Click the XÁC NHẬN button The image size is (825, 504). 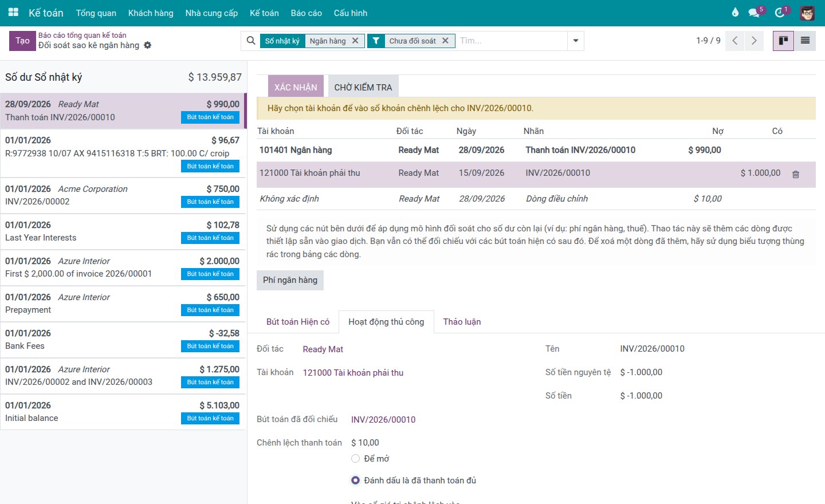[296, 87]
